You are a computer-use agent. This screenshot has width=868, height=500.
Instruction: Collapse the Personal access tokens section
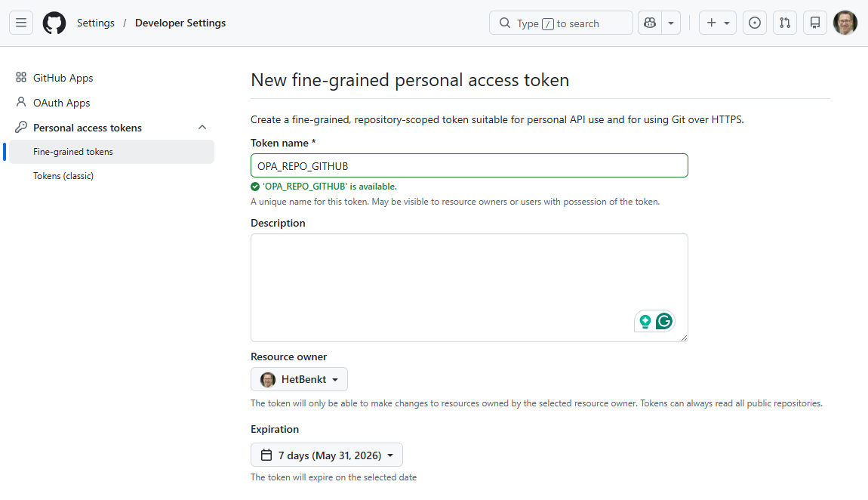point(202,128)
